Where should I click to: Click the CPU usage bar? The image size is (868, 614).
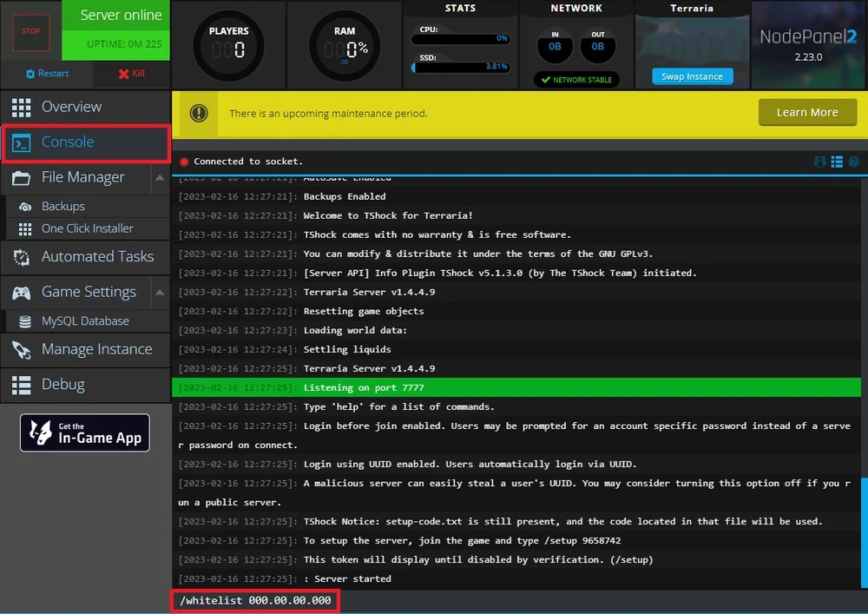coord(460,39)
